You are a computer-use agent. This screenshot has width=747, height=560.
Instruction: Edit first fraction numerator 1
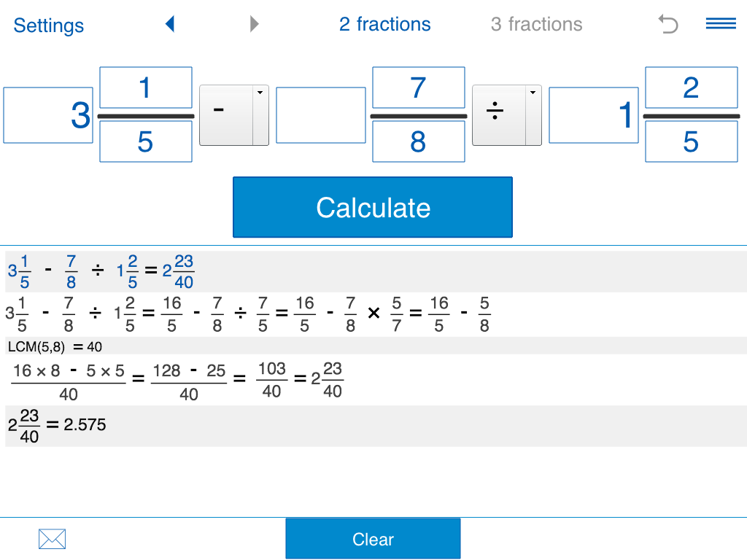point(145,88)
